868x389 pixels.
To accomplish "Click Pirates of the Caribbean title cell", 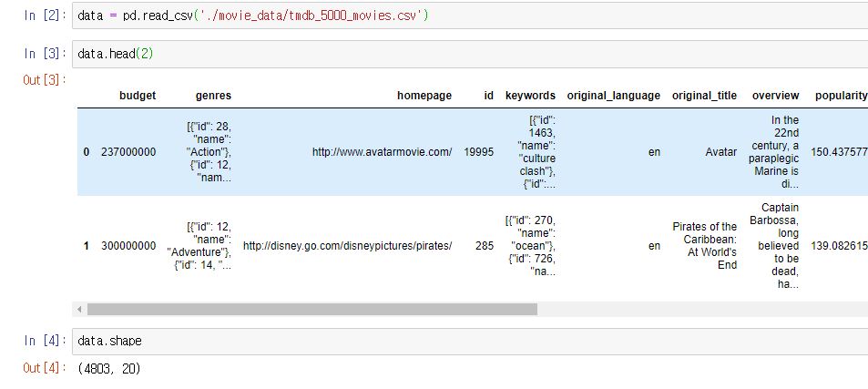I will click(705, 246).
